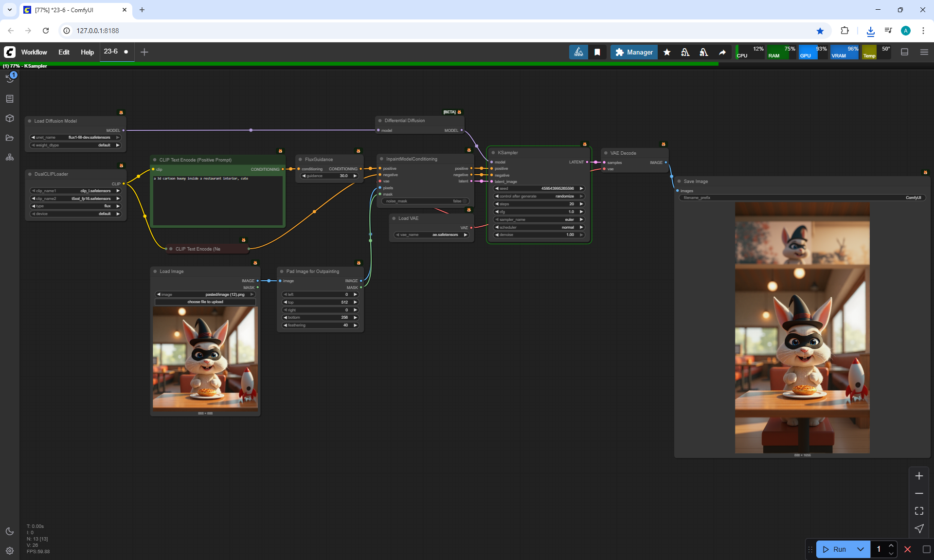
Task: Open the queue history sidebar icon
Action: 10,78
